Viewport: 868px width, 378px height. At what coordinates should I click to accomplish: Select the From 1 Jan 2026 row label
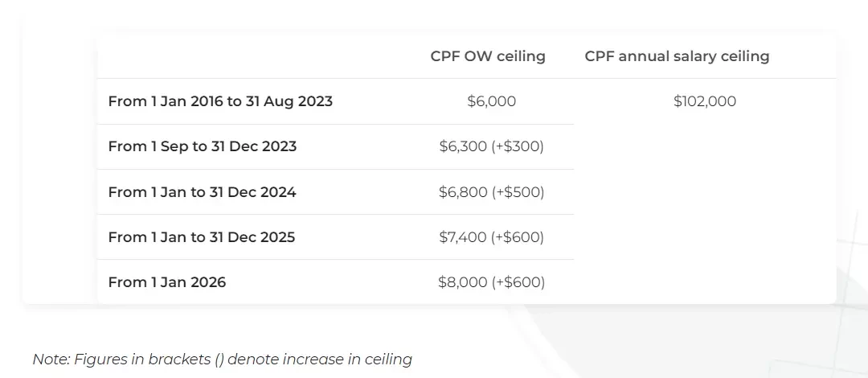[x=167, y=282]
